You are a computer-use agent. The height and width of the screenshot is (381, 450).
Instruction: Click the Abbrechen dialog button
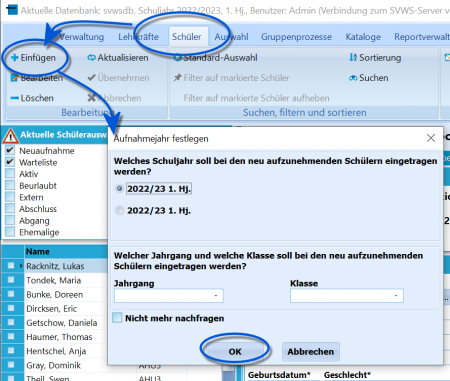pos(311,352)
